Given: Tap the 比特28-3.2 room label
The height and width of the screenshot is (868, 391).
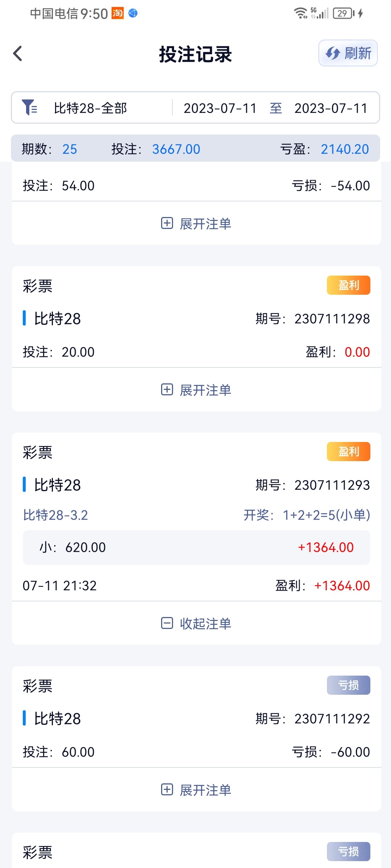Looking at the screenshot, I should 55,515.
